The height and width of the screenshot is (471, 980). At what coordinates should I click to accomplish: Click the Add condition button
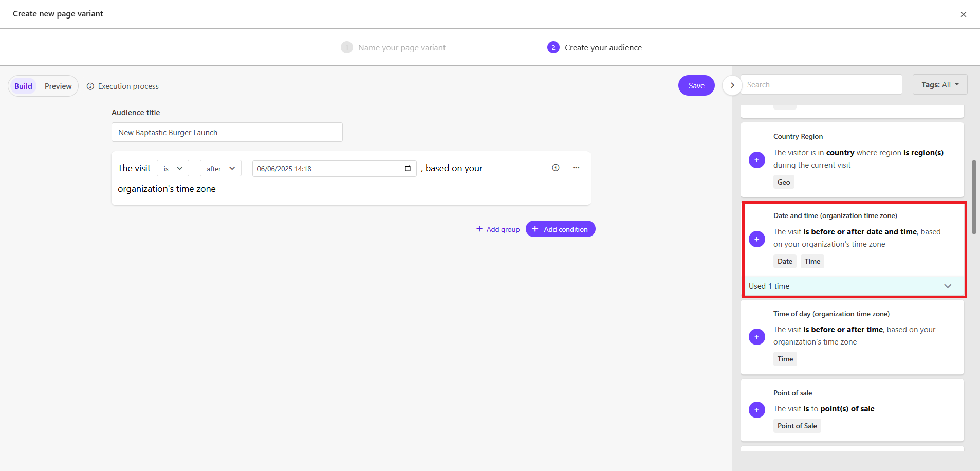pos(560,229)
